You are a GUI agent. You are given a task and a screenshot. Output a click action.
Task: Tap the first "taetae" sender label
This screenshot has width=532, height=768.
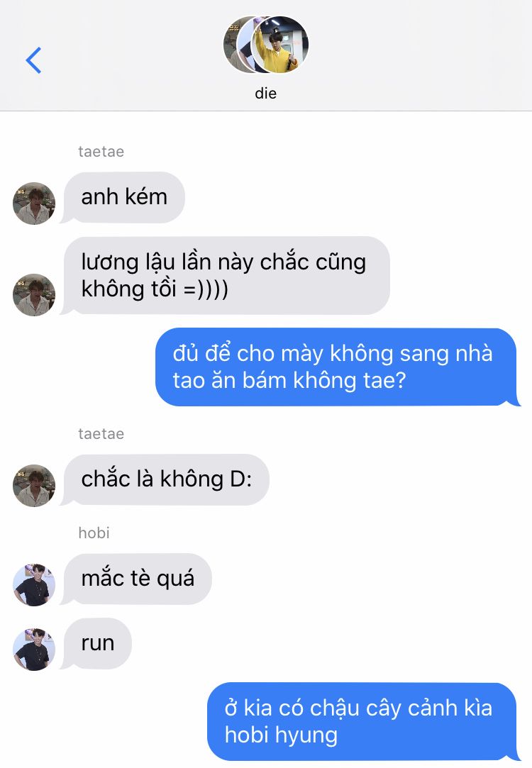point(101,152)
